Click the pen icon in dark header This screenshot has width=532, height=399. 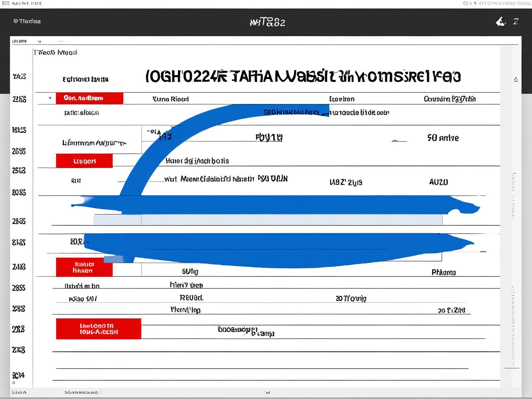click(x=501, y=22)
